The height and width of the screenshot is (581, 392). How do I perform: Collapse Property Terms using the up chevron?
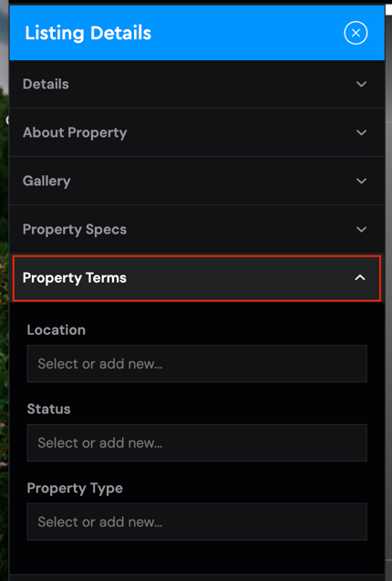[360, 277]
